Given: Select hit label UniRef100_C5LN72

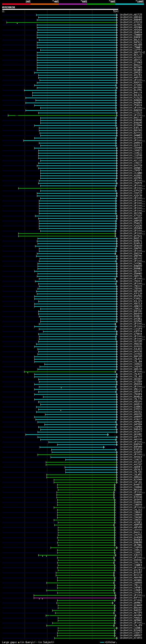Looking at the screenshot, I should (131, 374).
